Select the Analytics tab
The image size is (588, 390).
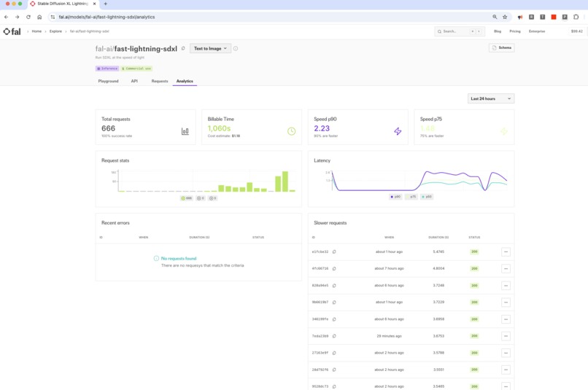coord(185,81)
